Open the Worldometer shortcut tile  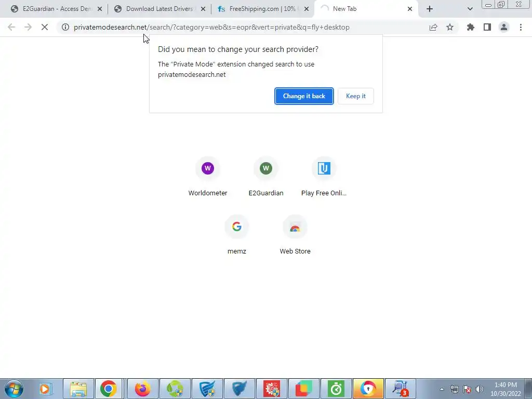[x=208, y=177]
